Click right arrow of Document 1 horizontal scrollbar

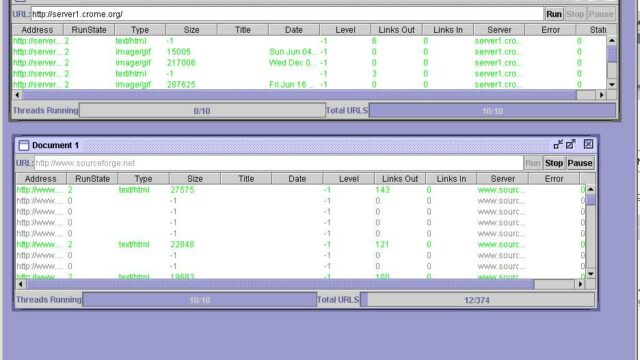pyautogui.click(x=580, y=284)
